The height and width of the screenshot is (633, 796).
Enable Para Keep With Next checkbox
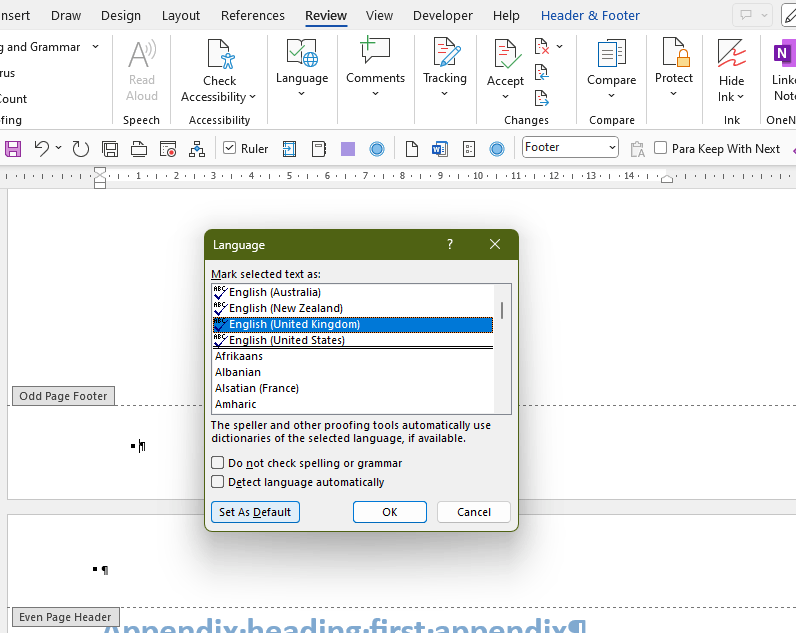(x=660, y=148)
